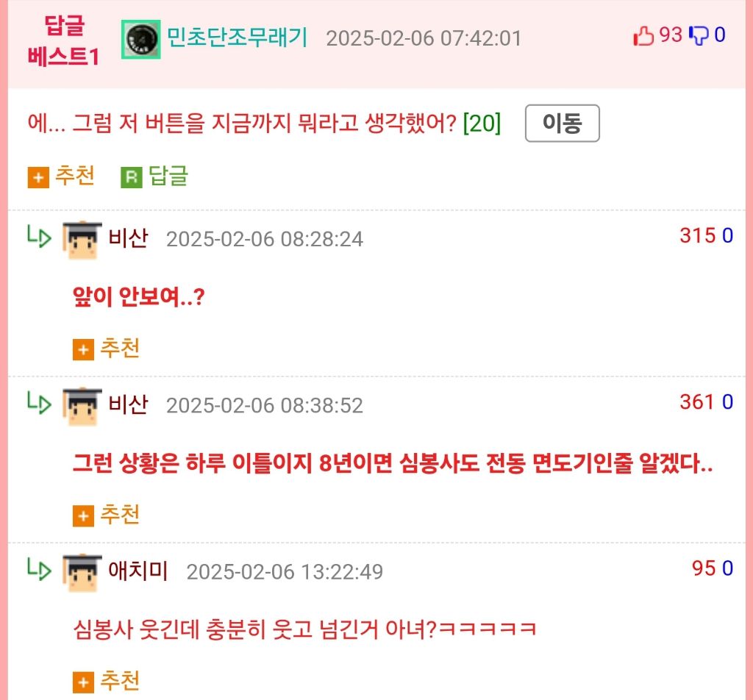Click the thumbs-down icon on best comment
This screenshot has height=700, width=753.
(699, 35)
